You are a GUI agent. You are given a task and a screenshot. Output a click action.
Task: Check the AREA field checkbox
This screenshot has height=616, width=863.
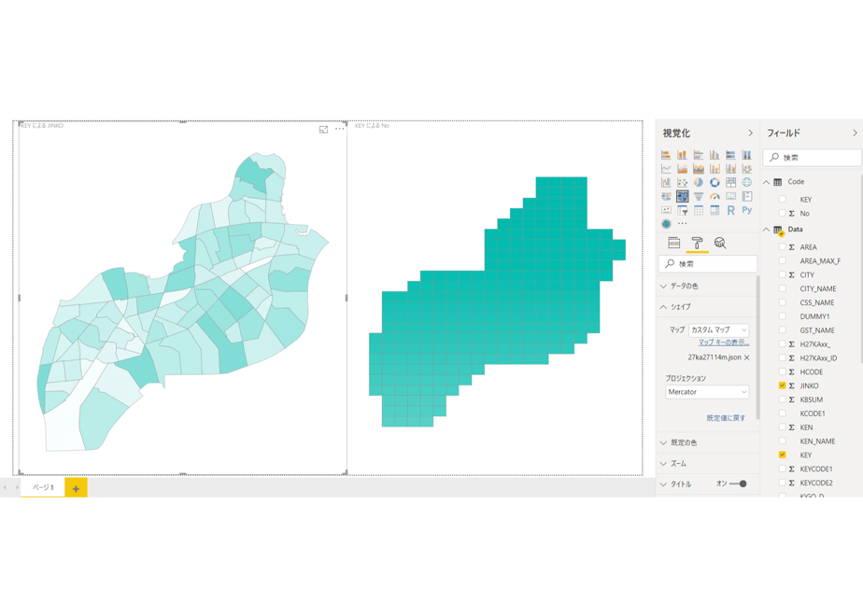782,247
